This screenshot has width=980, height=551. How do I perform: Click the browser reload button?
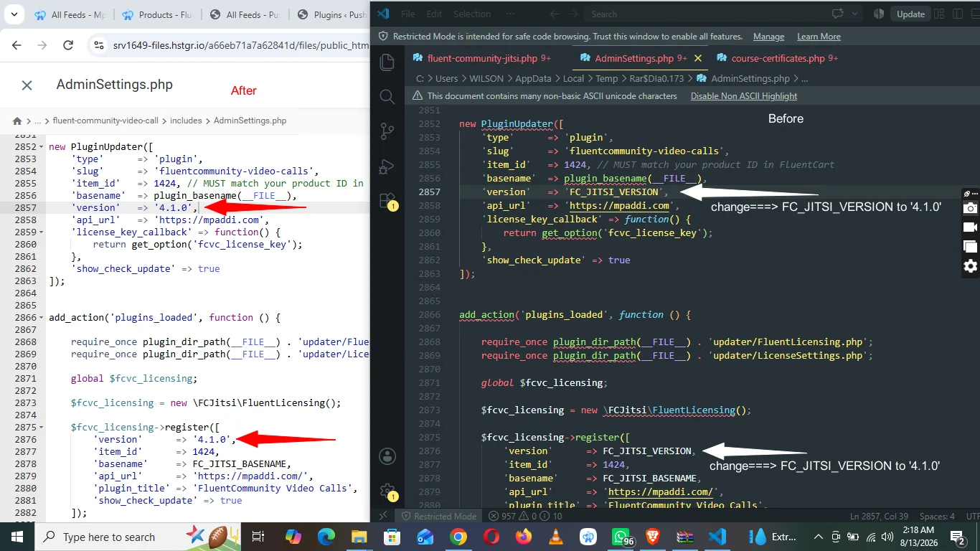(x=68, y=45)
